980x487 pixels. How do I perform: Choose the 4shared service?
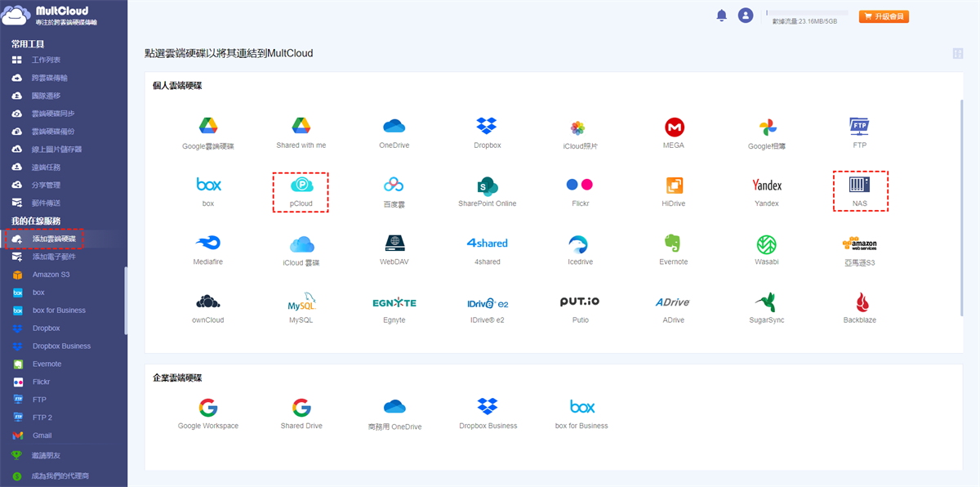click(x=488, y=243)
